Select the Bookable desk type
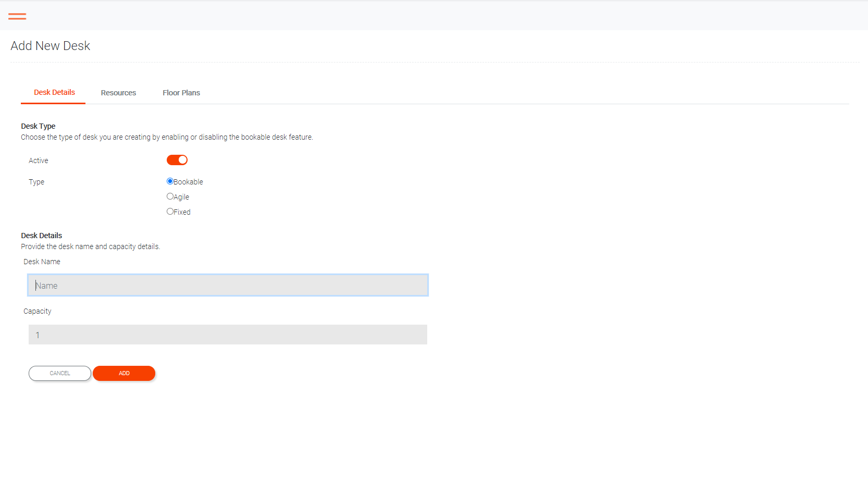Image resolution: width=868 pixels, height=482 pixels. [170, 181]
